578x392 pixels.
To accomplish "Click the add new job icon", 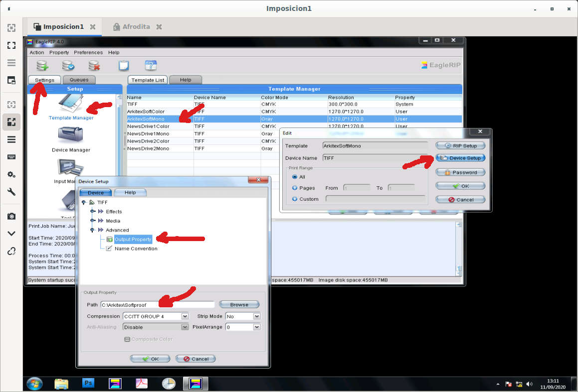I will 42,65.
